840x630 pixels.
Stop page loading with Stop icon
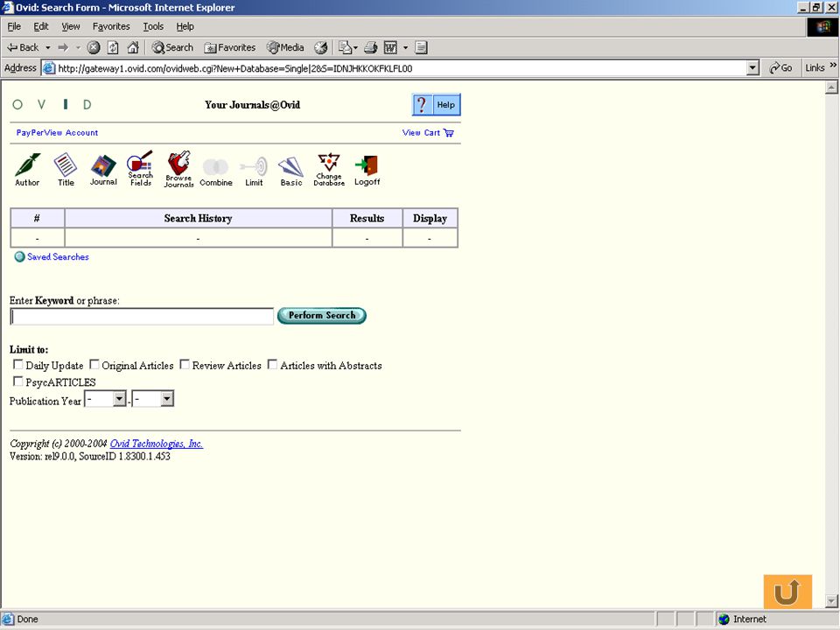[94, 47]
